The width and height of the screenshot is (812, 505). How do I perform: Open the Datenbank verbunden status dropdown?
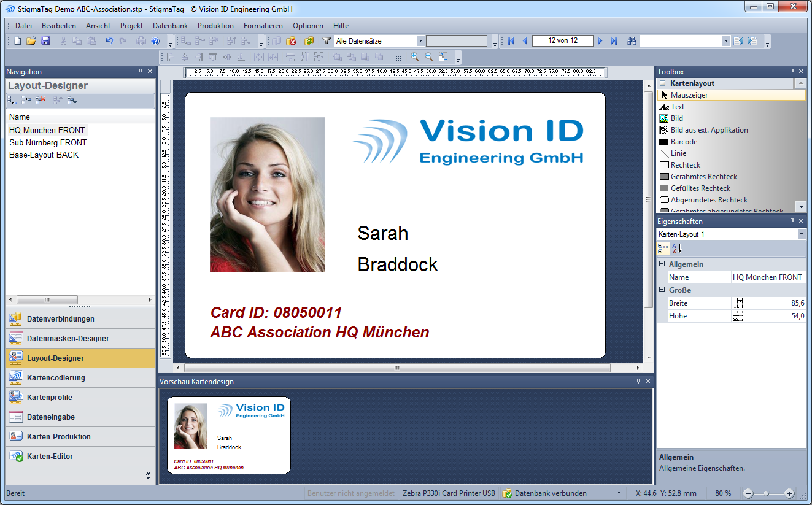(x=619, y=493)
